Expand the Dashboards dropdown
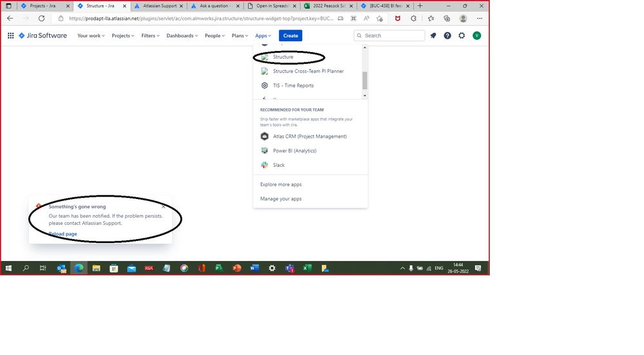Screen dimensions: 644x355 point(182,35)
